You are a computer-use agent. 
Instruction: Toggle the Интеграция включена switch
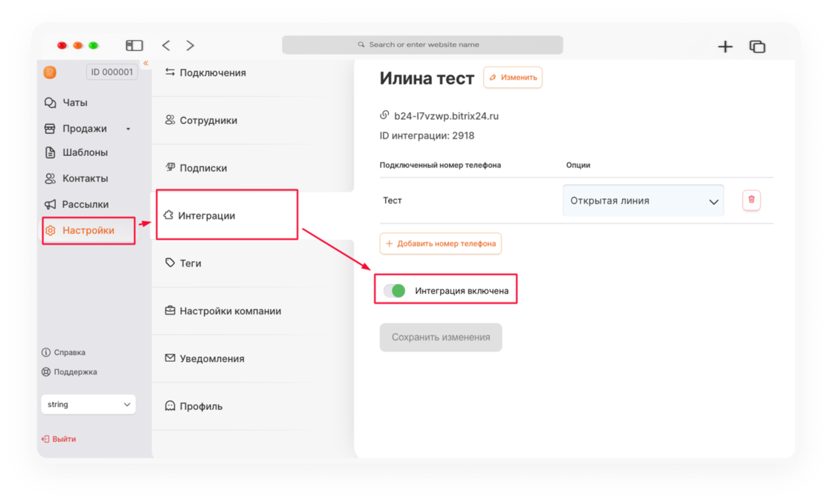(395, 290)
